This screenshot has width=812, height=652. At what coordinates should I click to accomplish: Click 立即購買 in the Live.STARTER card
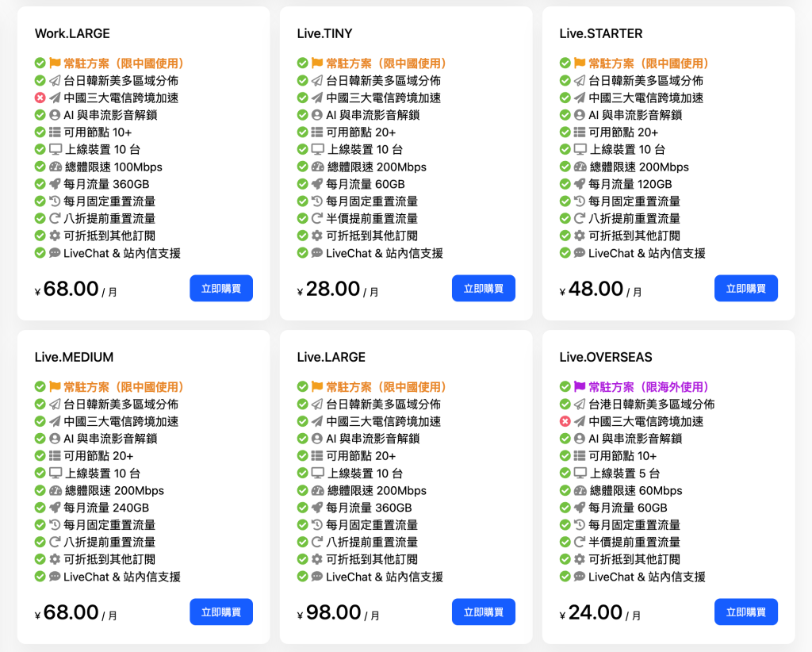pos(745,288)
